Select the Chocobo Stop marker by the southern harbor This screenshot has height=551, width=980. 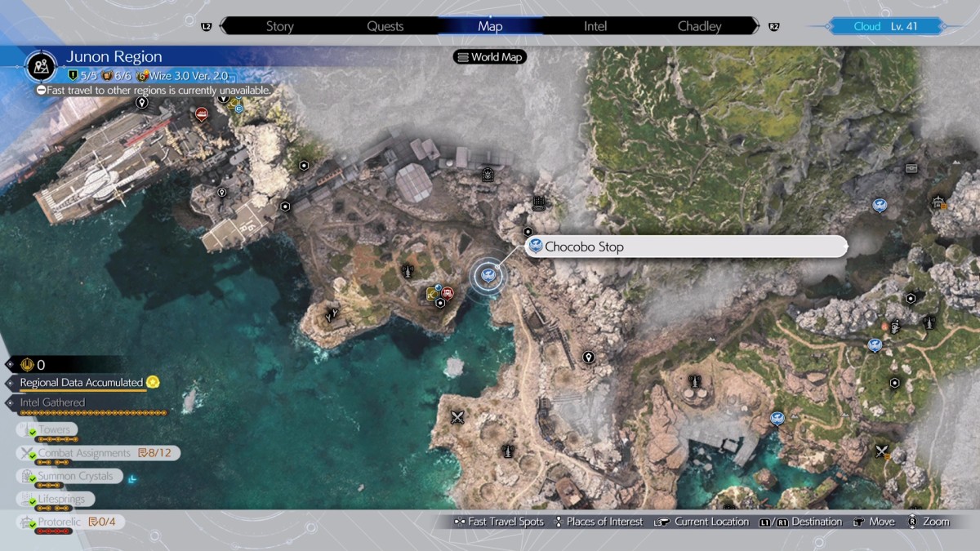pos(777,418)
